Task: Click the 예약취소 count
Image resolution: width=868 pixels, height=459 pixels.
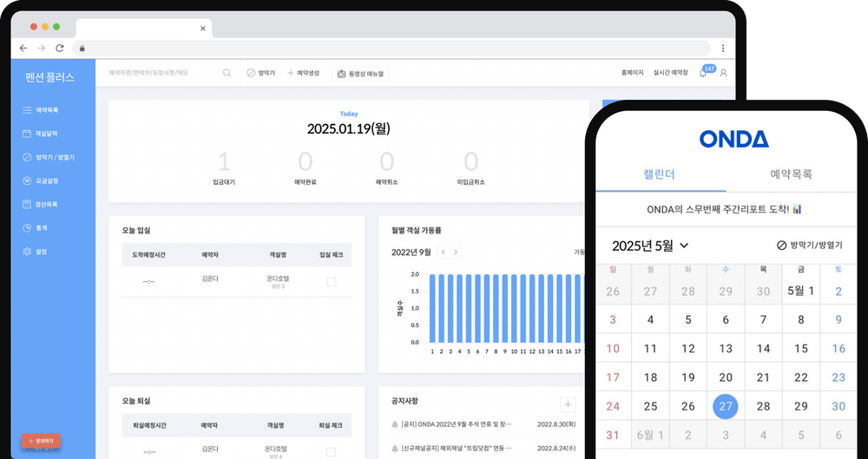Action: [x=386, y=162]
